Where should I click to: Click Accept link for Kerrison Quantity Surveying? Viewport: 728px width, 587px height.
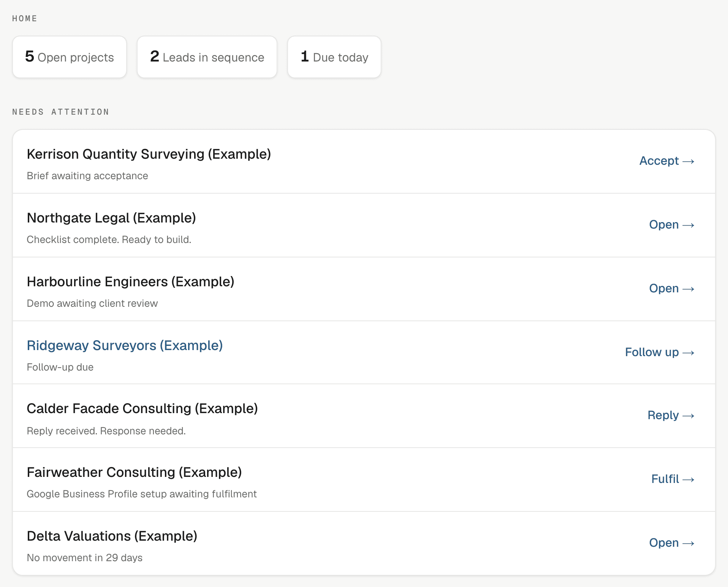(x=667, y=161)
